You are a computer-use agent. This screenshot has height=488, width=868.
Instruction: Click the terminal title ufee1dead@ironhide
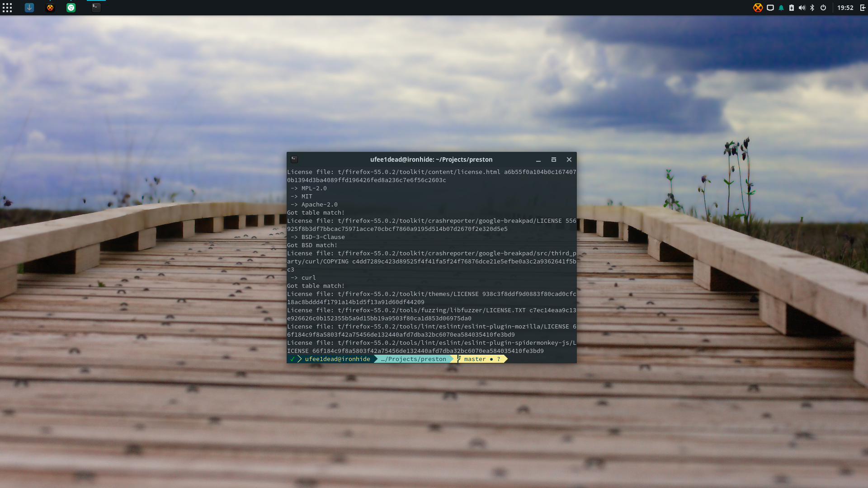431,160
